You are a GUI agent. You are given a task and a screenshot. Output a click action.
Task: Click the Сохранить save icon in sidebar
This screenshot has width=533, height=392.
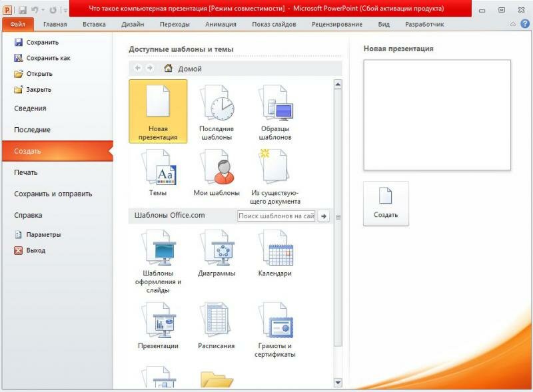[x=19, y=42]
